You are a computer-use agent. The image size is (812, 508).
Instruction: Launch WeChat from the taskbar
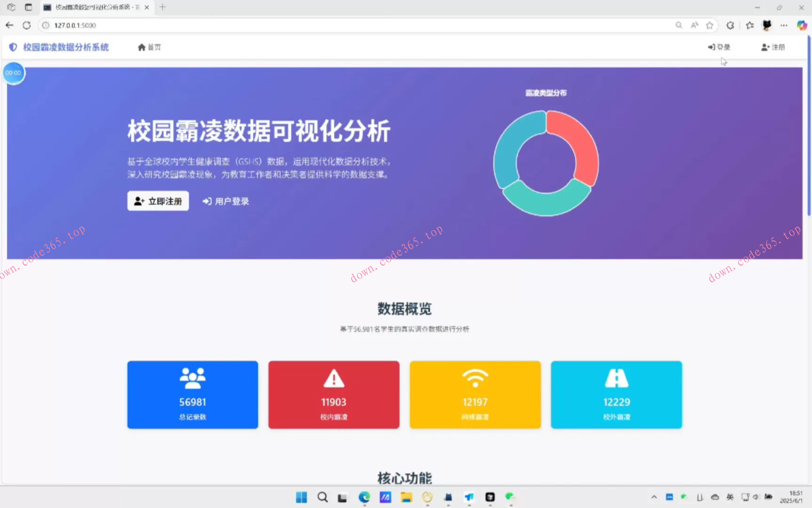(510, 497)
